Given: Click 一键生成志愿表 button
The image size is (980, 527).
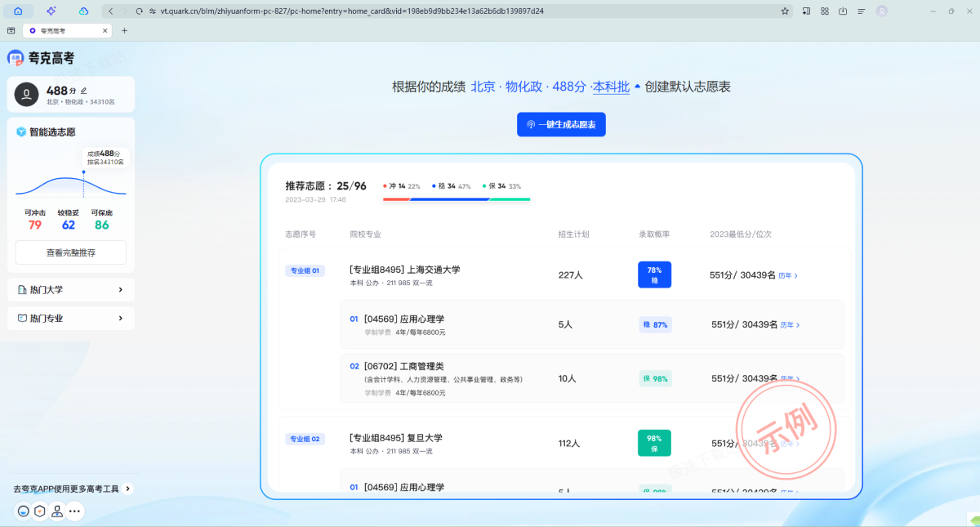Looking at the screenshot, I should (561, 124).
